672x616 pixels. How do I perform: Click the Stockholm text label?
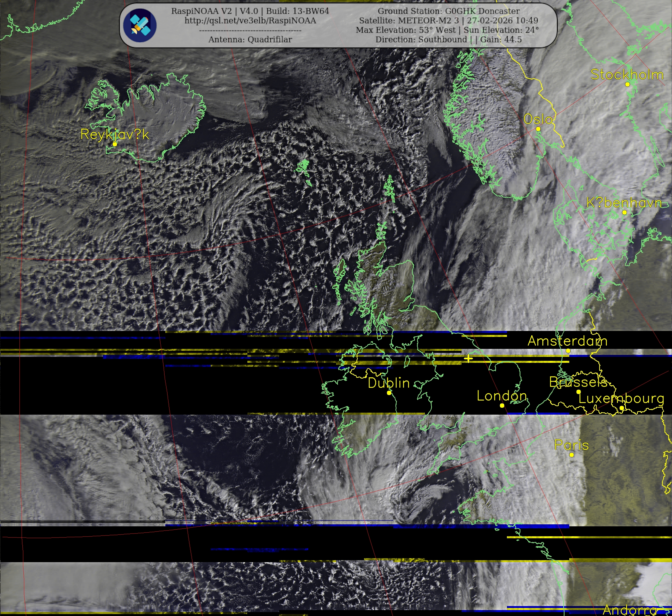pyautogui.click(x=627, y=74)
